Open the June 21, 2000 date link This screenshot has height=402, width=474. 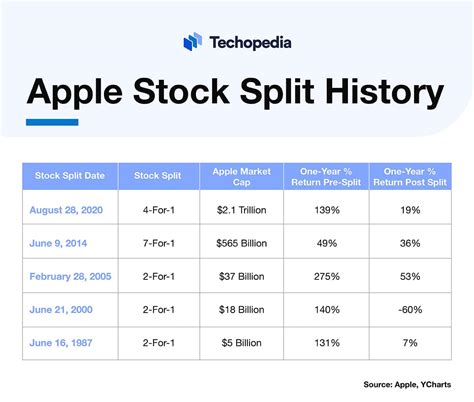click(61, 310)
